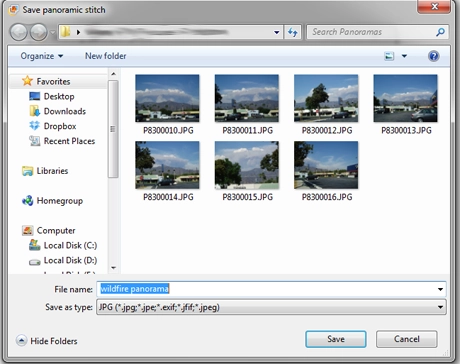The image size is (460, 364).
Task: Click the app icon in title bar
Action: (x=13, y=10)
